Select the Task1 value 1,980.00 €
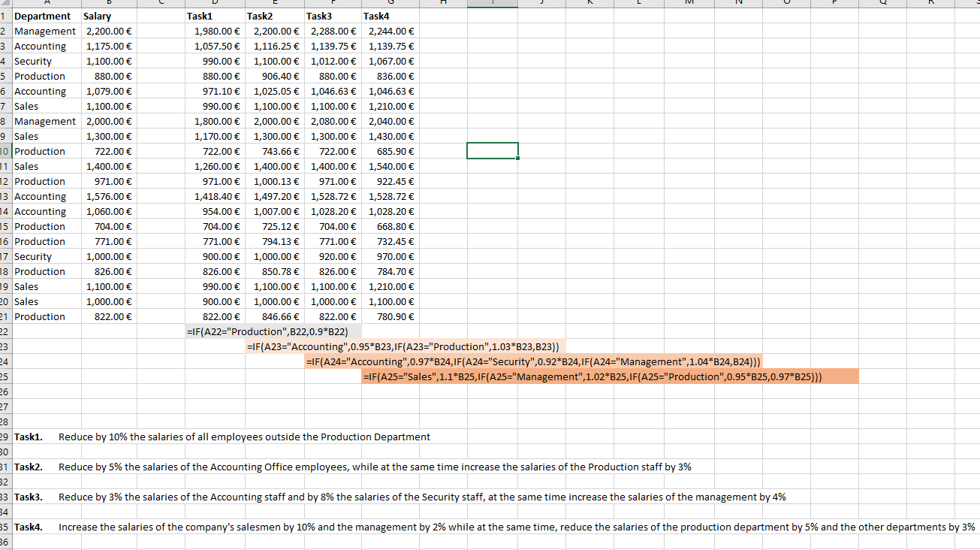 [x=216, y=31]
